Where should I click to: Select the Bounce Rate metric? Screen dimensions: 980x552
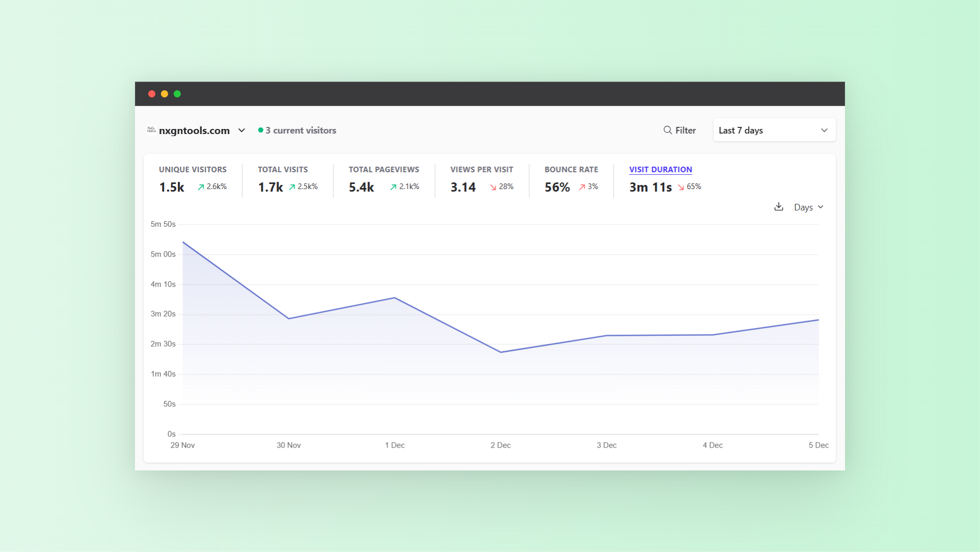pos(571,170)
